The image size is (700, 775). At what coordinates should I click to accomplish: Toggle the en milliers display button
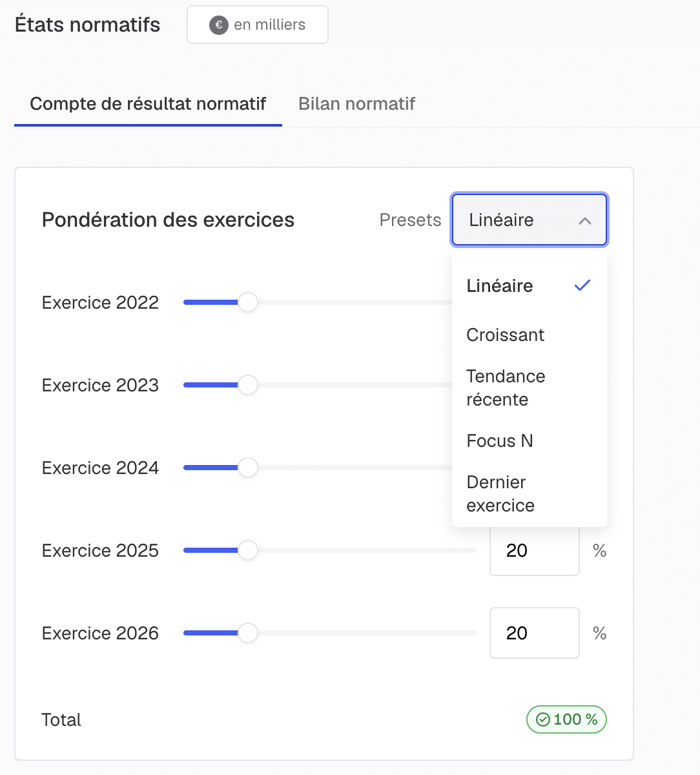[258, 25]
